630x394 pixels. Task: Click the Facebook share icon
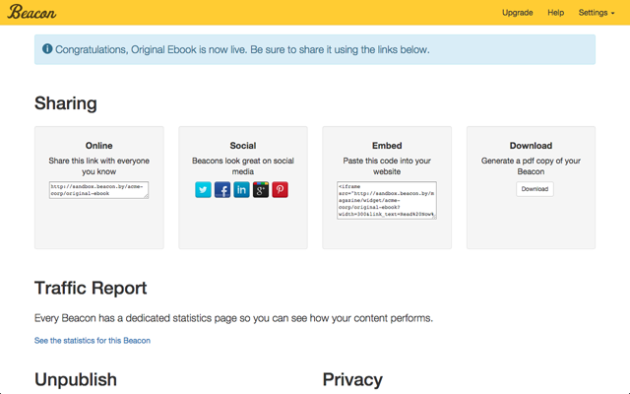coord(222,190)
